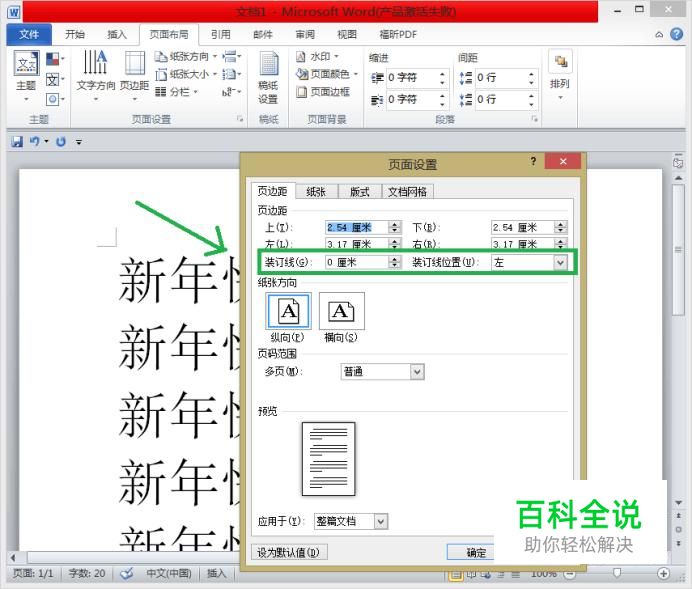
Task: Click the Breaks icon in Page Setup group
Action: pyautogui.click(x=231, y=56)
